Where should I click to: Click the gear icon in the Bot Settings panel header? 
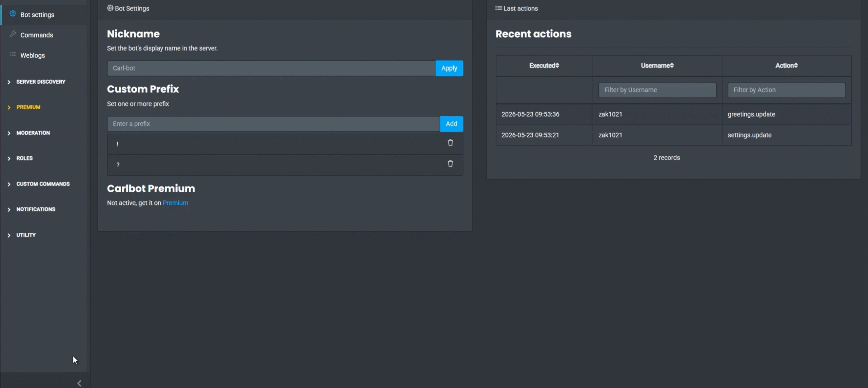[110, 8]
